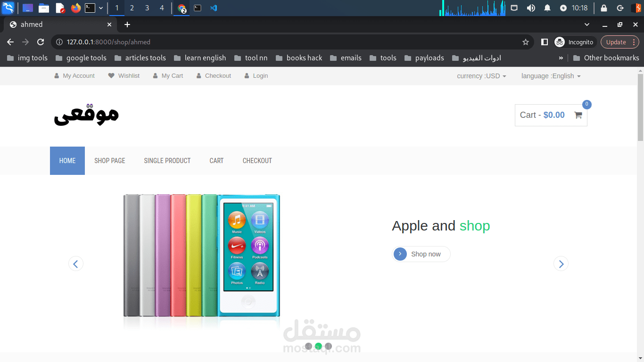
Task: Switch to the Chrome taskbar window icon
Action: point(182,8)
